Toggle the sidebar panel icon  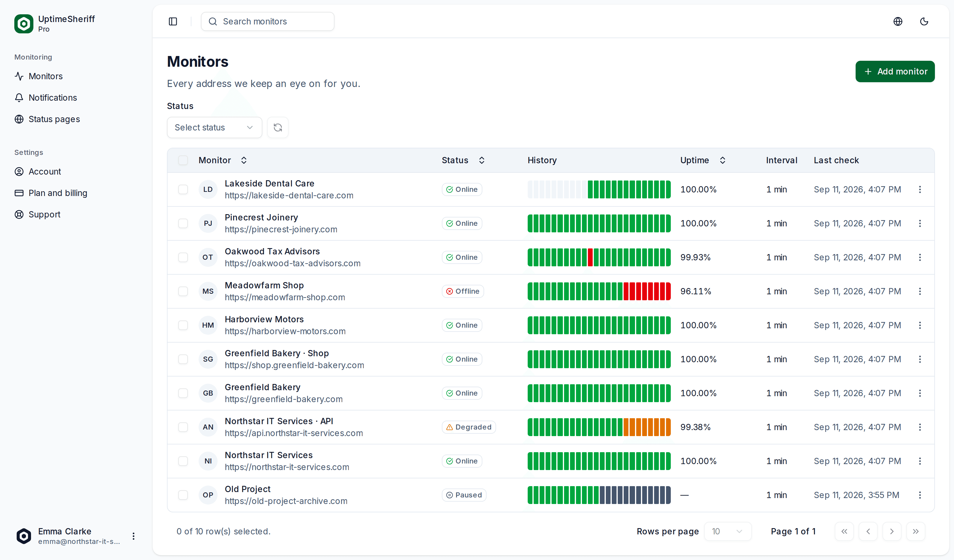coord(173,21)
